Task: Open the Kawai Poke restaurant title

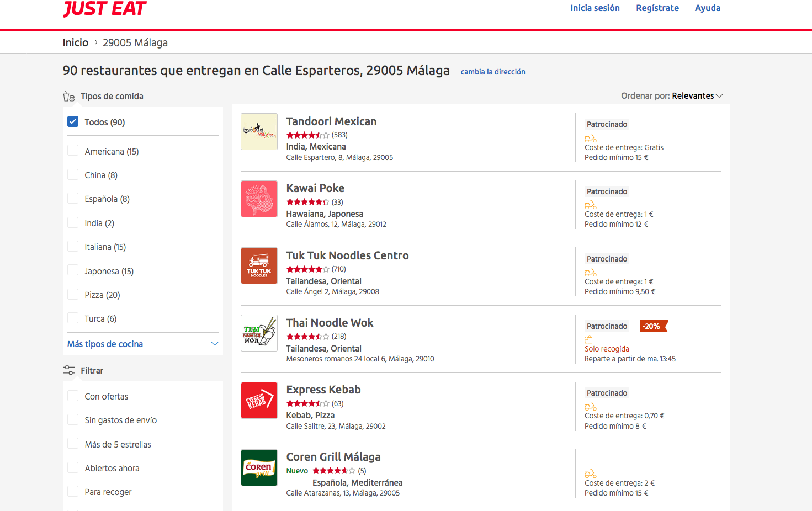Action: coord(315,188)
